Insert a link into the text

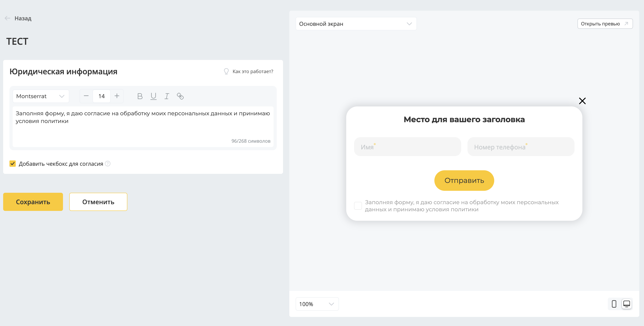pyautogui.click(x=180, y=96)
